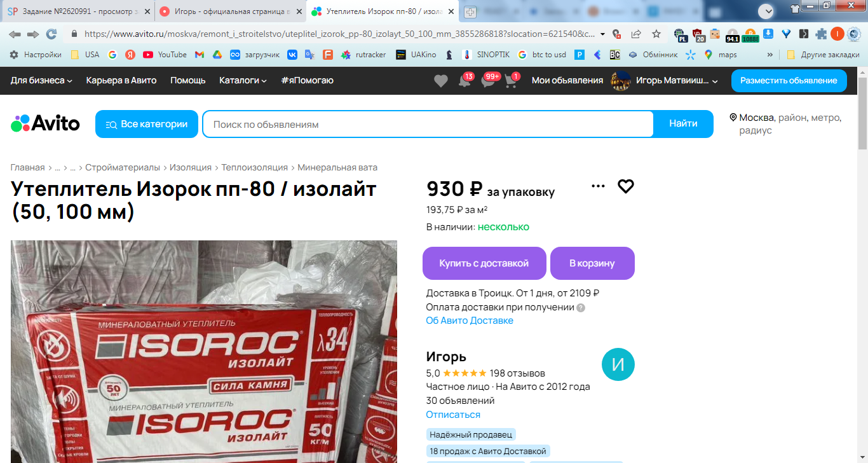Open shopping cart icon in header
The image size is (868, 463).
click(510, 81)
